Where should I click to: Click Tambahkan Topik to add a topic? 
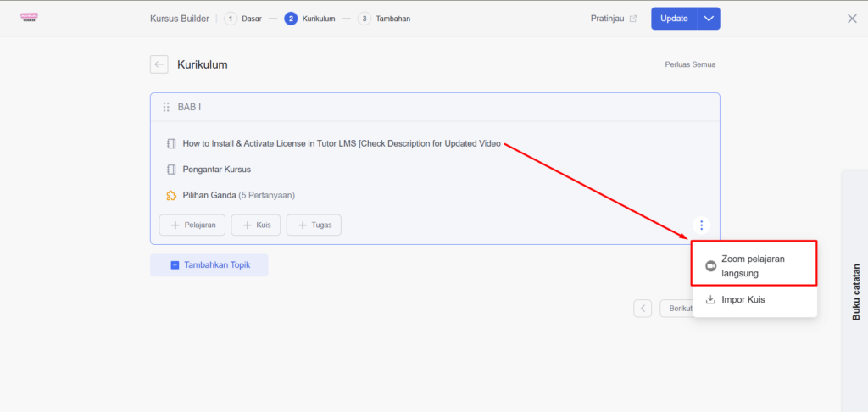(209, 264)
